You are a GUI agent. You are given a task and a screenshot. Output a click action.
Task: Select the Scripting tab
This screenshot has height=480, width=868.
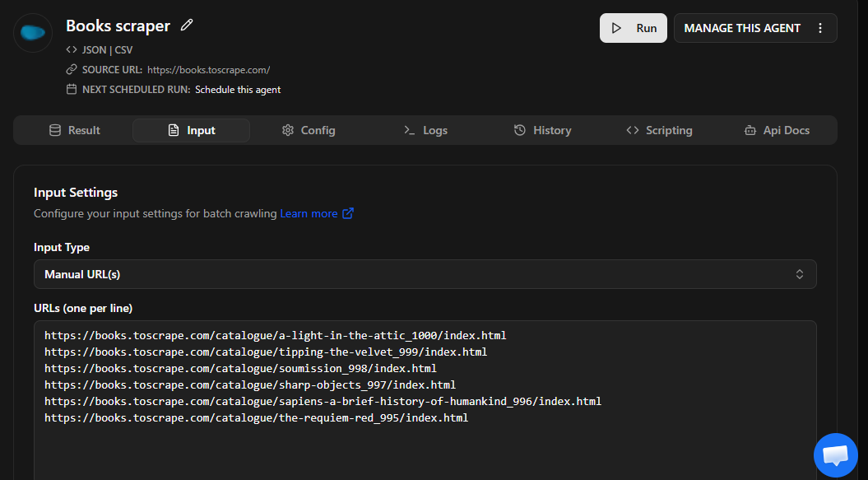tap(659, 130)
